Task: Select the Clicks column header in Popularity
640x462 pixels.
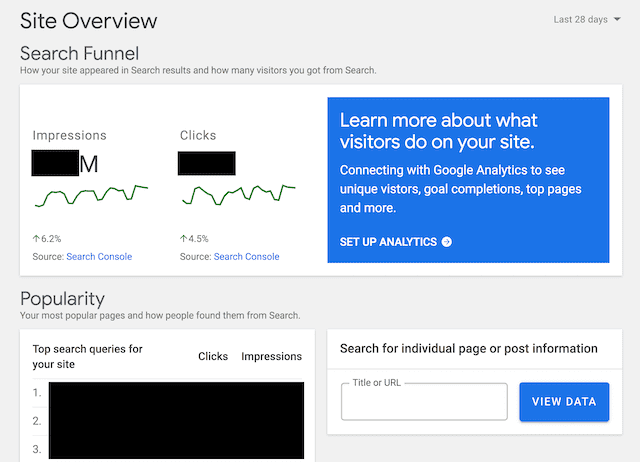Action: [213, 356]
